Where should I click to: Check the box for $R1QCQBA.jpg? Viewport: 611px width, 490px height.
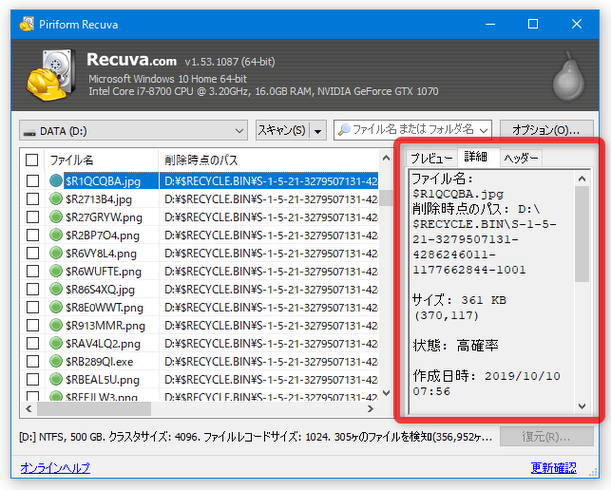(33, 181)
